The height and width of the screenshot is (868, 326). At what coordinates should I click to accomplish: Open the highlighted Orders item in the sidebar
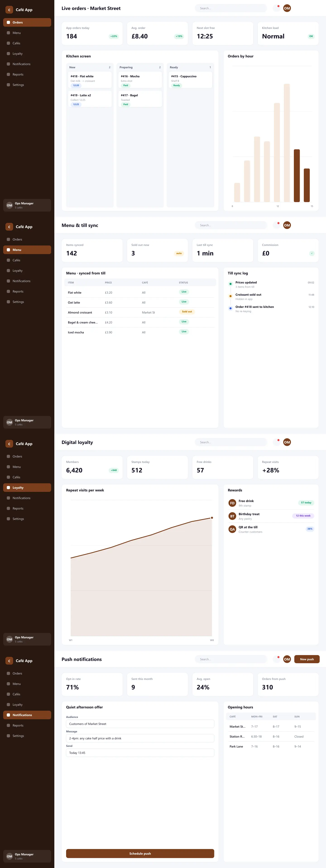pos(27,22)
